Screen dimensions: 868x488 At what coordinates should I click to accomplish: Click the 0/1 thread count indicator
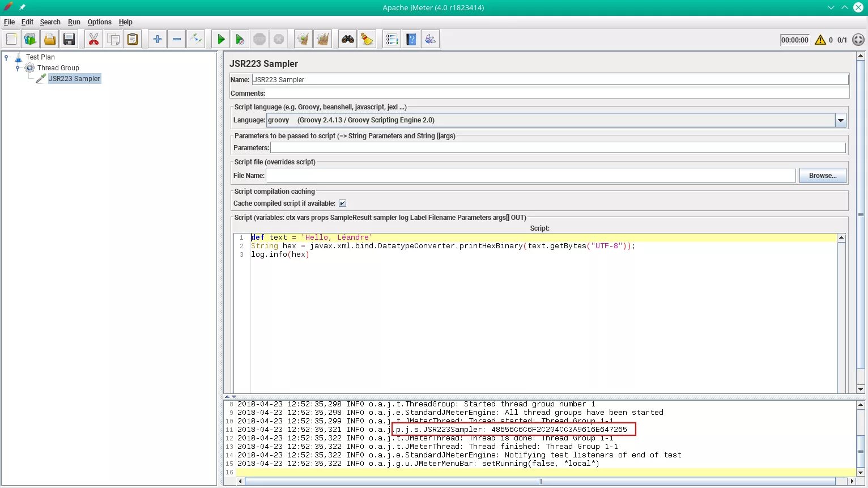842,40
